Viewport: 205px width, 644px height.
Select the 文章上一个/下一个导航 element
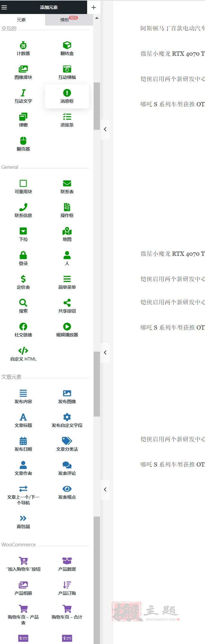coord(23,495)
